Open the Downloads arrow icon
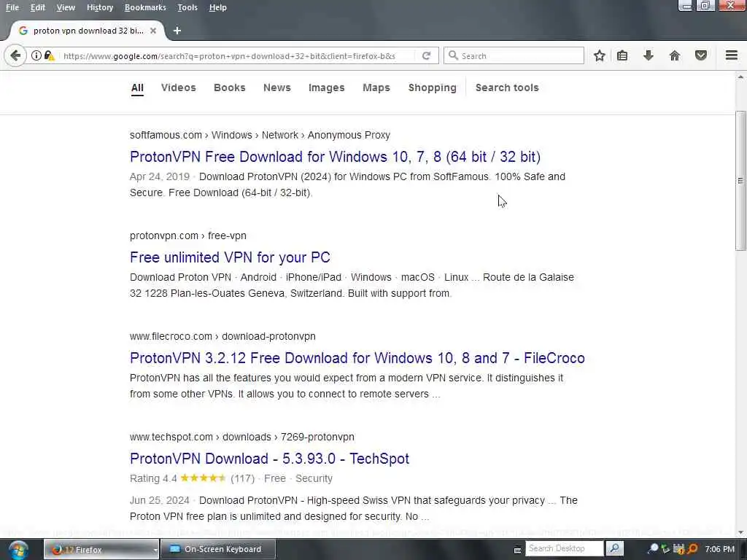The image size is (747, 560). tap(648, 55)
